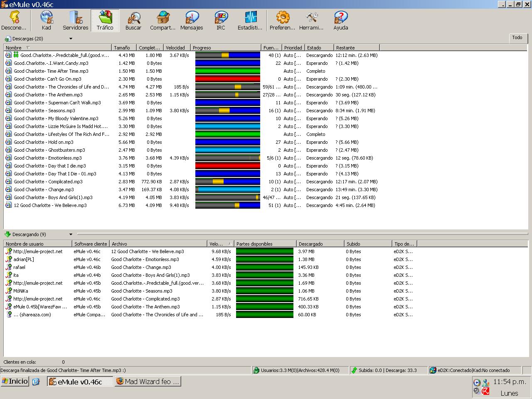Sort downloads by Velocidad column
Image resolution: width=532 pixels, height=399 pixels.
177,48
